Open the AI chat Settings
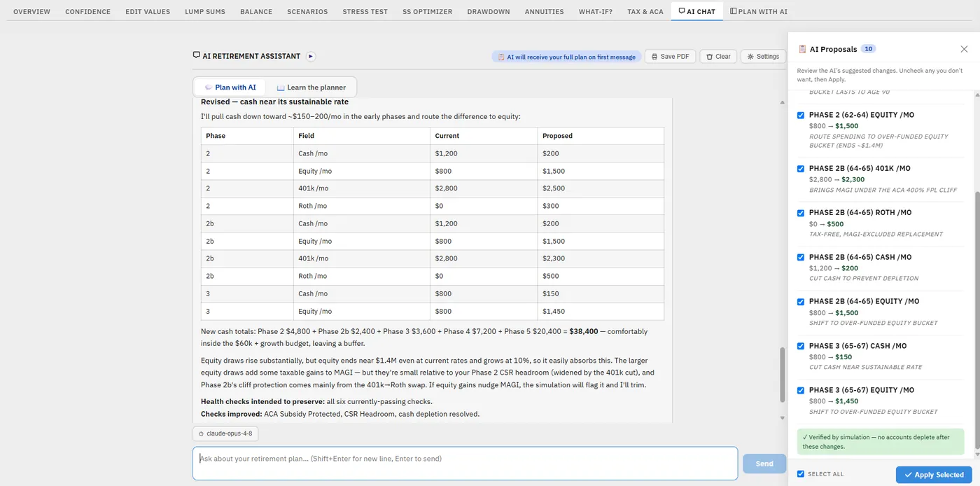The width and height of the screenshot is (980, 486). point(763,57)
